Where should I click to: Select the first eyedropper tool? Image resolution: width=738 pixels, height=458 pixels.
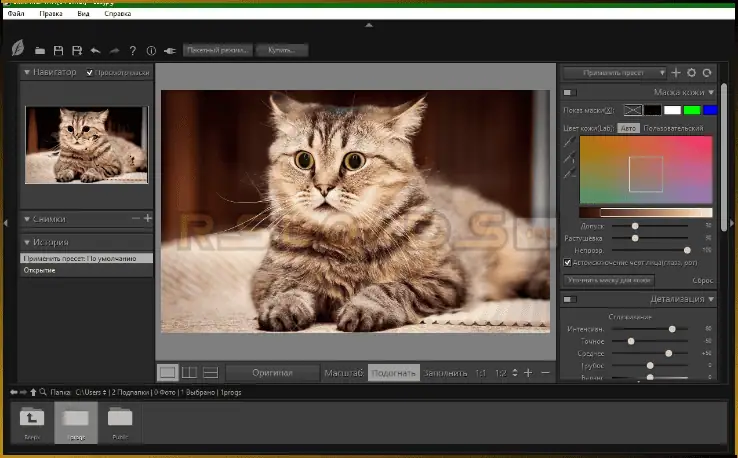[x=570, y=141]
